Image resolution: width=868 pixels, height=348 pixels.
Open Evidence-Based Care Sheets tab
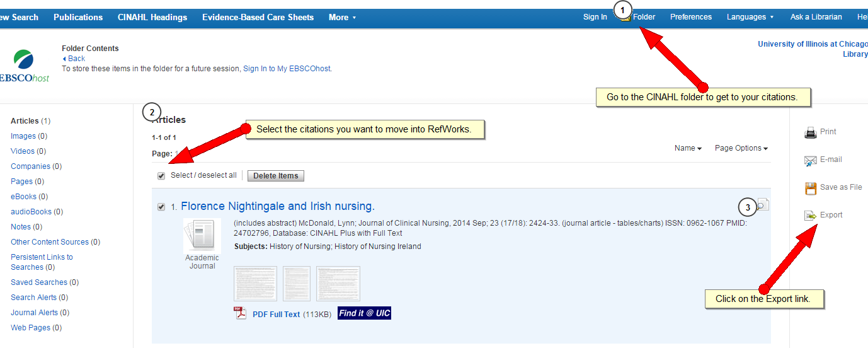[258, 18]
